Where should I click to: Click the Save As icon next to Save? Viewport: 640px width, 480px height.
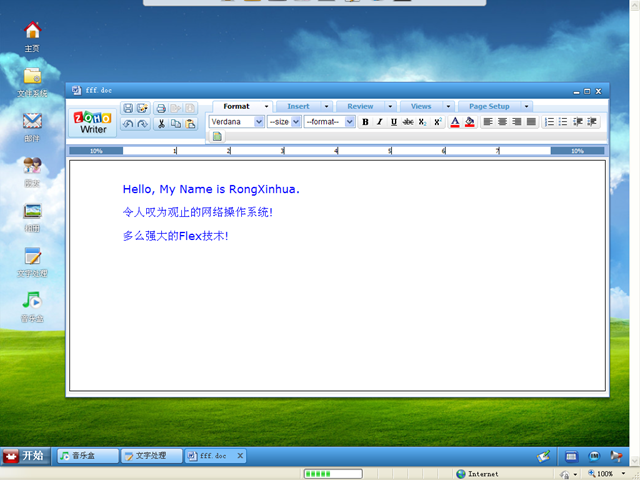pos(142,108)
